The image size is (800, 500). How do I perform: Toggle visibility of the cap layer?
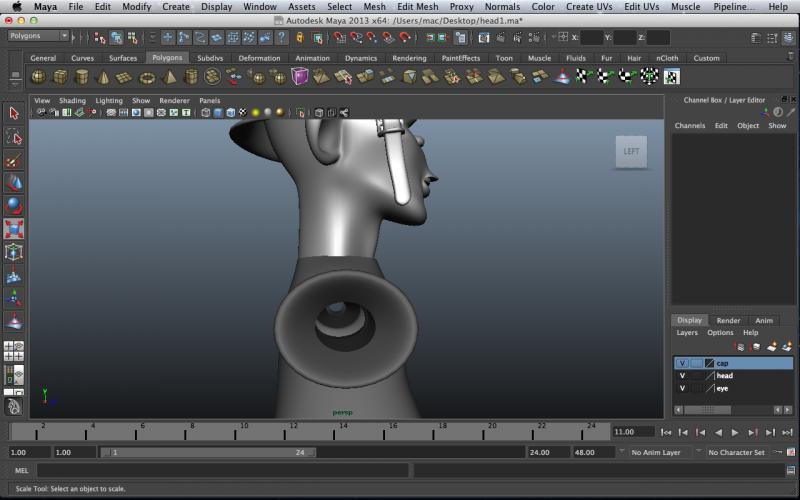point(682,363)
